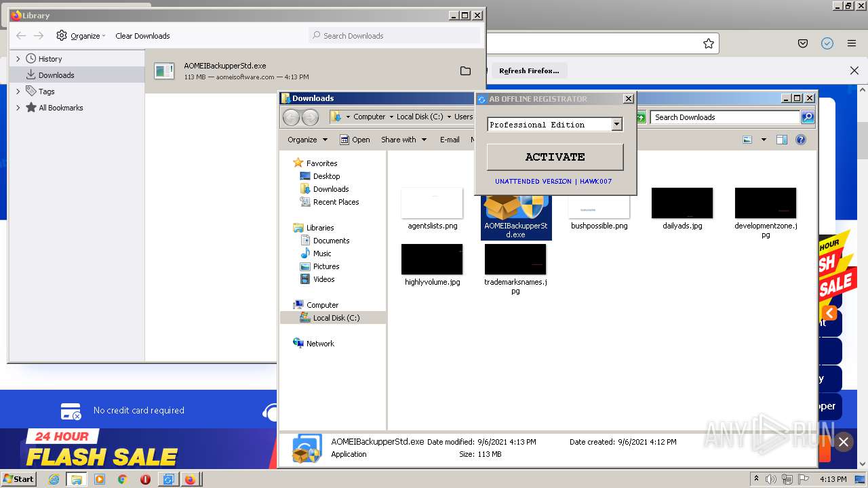Click the ACTIVATE button in the registrator
Screen dimensions: 868x488
(x=555, y=157)
